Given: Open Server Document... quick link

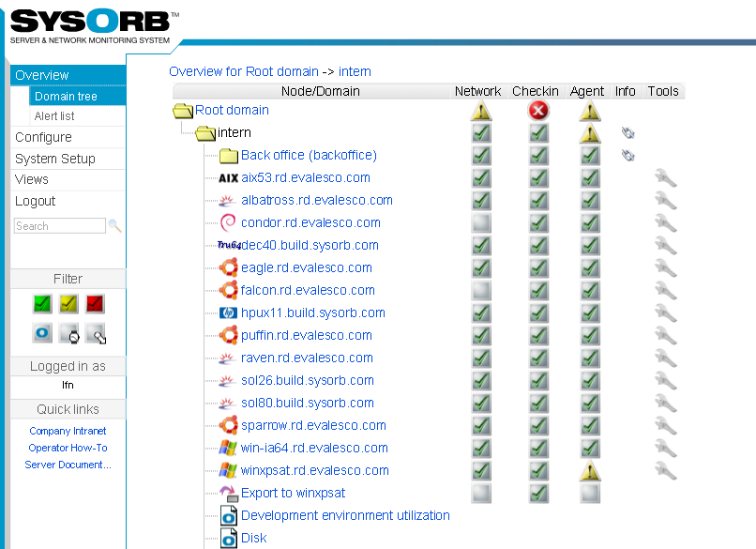Looking at the screenshot, I should click(x=68, y=465).
